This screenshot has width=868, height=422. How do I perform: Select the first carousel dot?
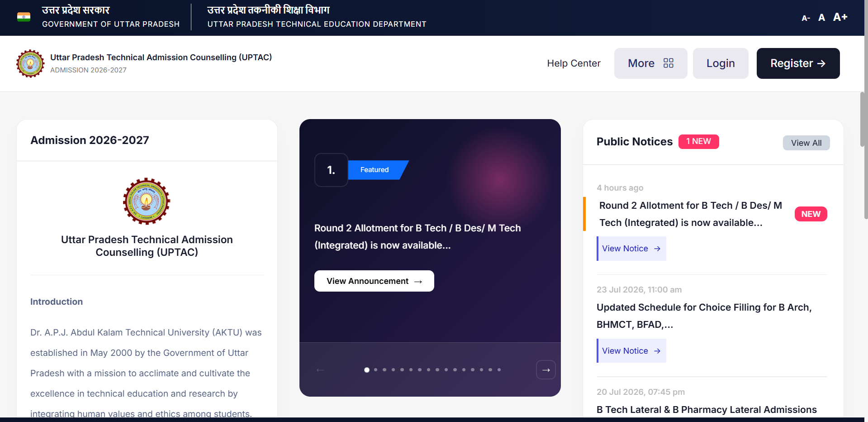click(x=367, y=370)
